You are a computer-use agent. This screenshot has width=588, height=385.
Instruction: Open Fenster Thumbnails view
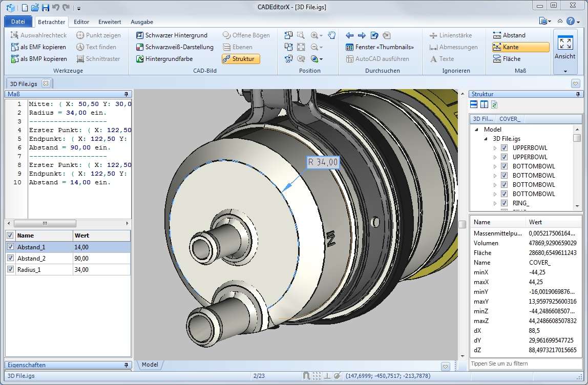click(379, 47)
